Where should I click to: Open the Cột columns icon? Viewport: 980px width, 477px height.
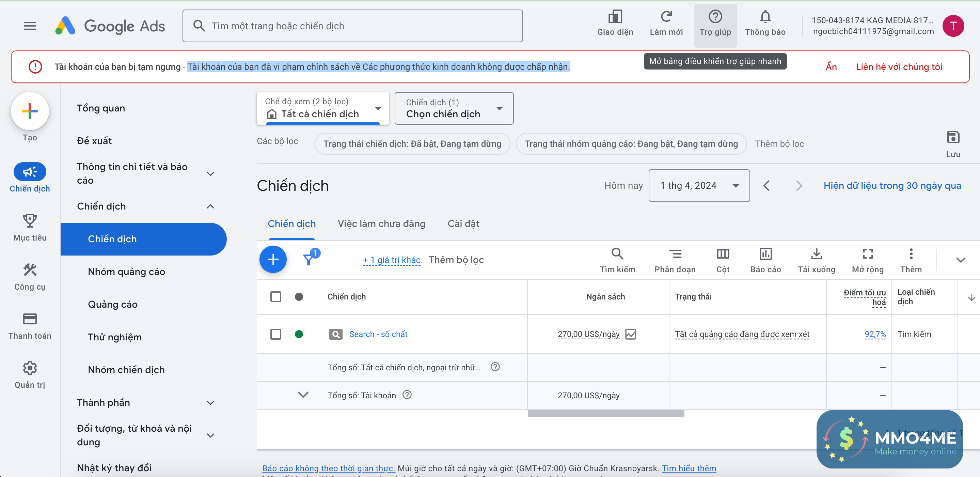[723, 254]
